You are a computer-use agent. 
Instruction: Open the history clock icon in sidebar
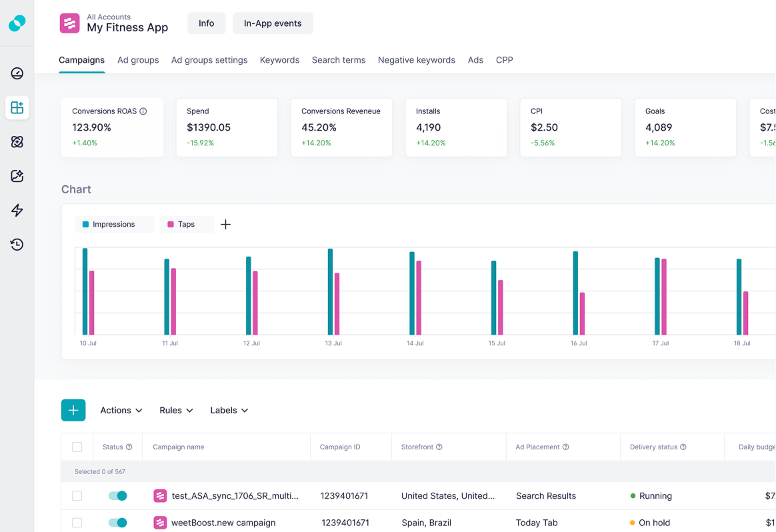(x=17, y=245)
